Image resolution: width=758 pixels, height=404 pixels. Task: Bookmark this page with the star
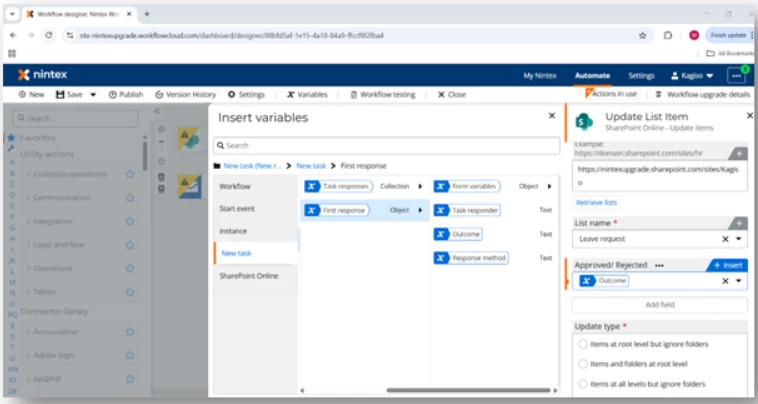point(642,35)
